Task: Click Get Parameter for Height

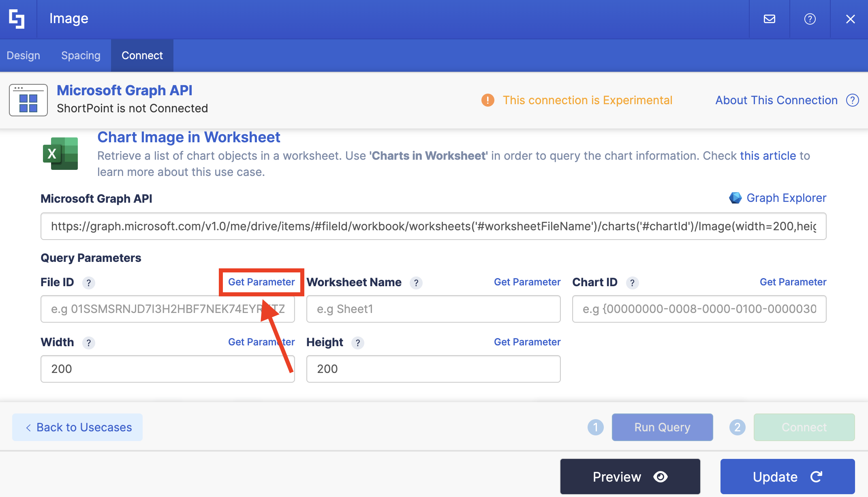Action: pos(527,342)
